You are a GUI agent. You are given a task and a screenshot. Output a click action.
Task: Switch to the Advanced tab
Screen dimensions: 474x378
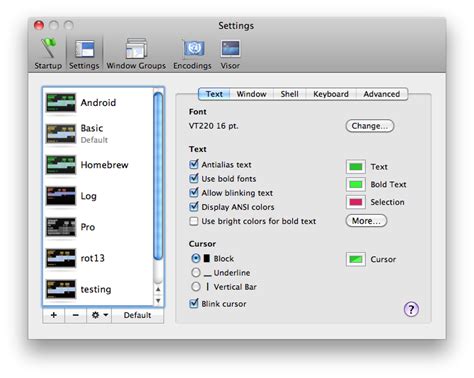(382, 94)
